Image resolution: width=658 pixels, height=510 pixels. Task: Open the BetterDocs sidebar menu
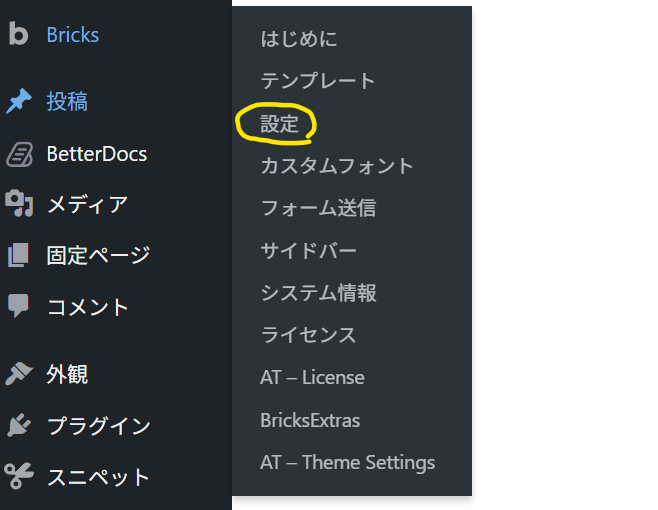pyautogui.click(x=97, y=154)
